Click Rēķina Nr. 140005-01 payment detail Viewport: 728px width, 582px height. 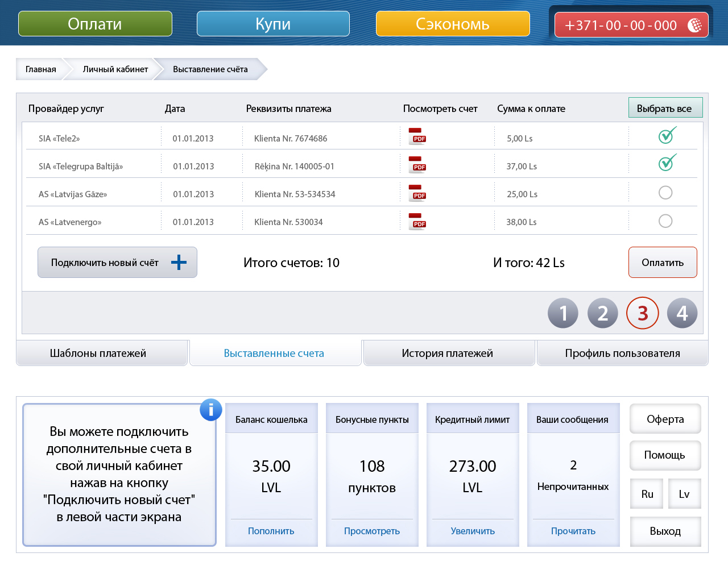[295, 167]
